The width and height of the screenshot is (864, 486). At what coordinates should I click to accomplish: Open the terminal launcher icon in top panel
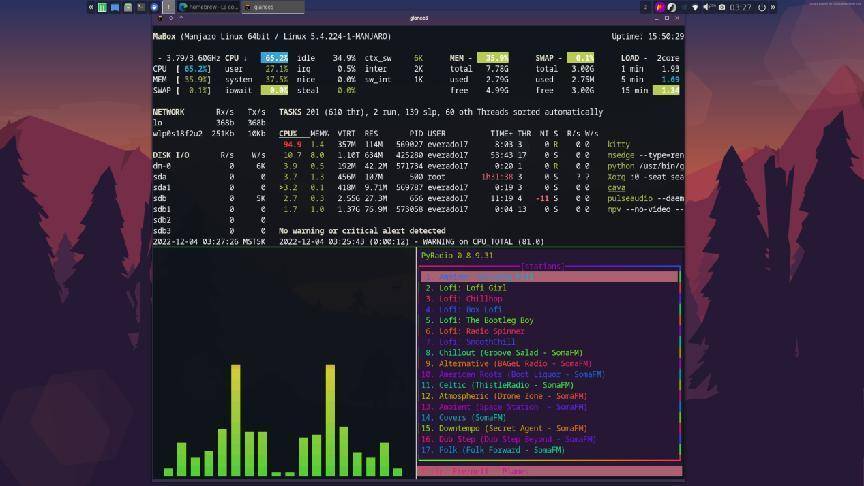(x=141, y=7)
